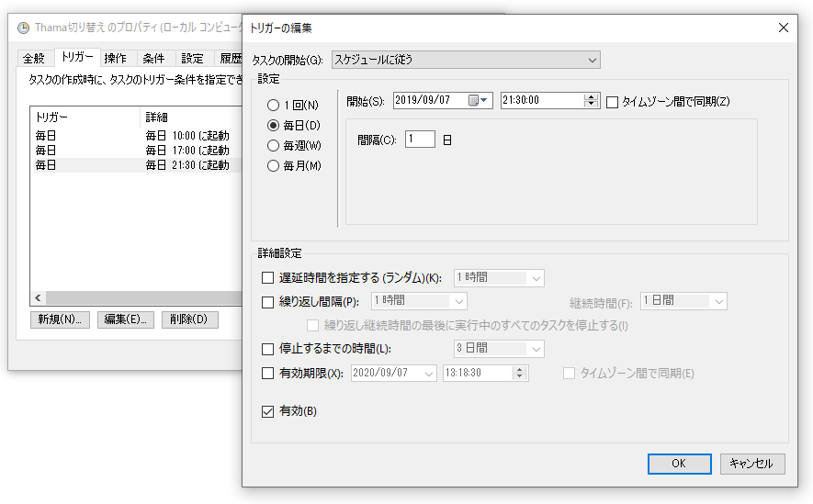Open the random delay 1 時間 dropdown
The width and height of the screenshot is (813, 504).
coord(499,278)
